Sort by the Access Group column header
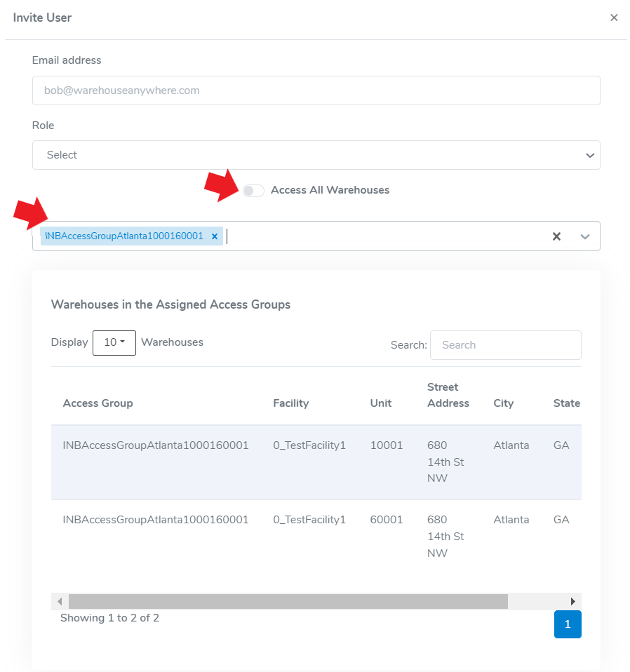Screen dimensions: 630x672 click(x=98, y=403)
